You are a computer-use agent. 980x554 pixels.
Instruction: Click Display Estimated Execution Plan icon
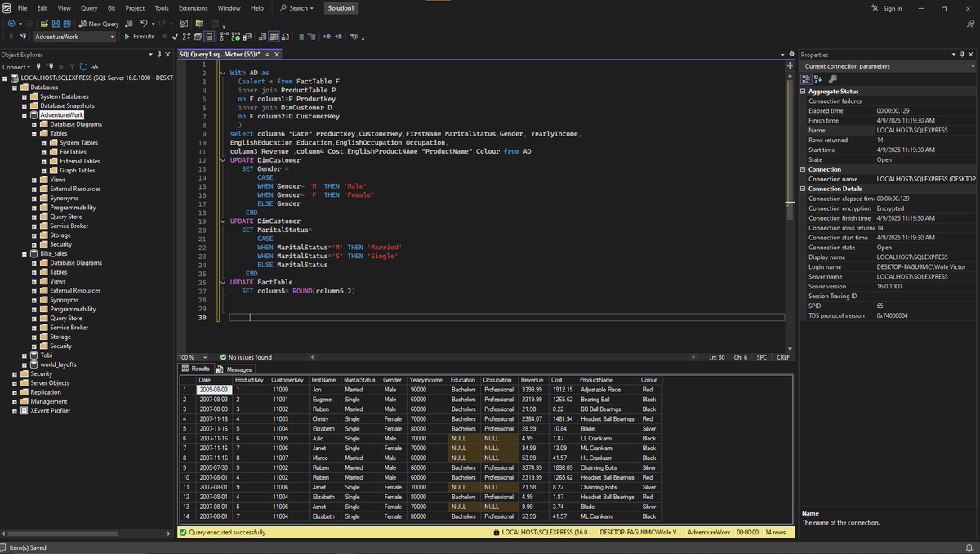click(x=187, y=37)
